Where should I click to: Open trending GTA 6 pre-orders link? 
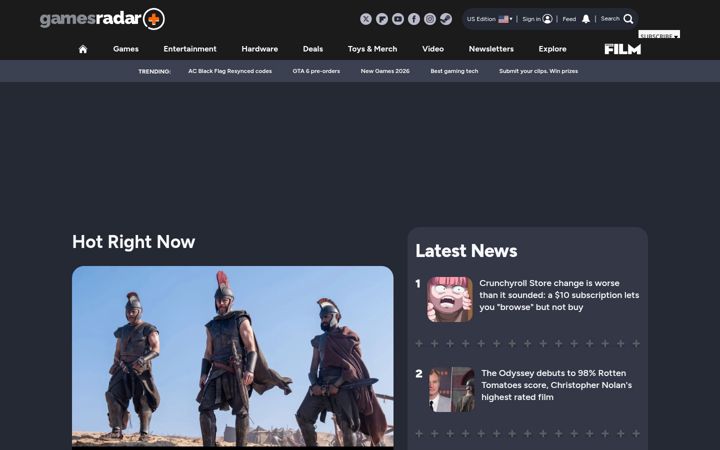pyautogui.click(x=316, y=71)
